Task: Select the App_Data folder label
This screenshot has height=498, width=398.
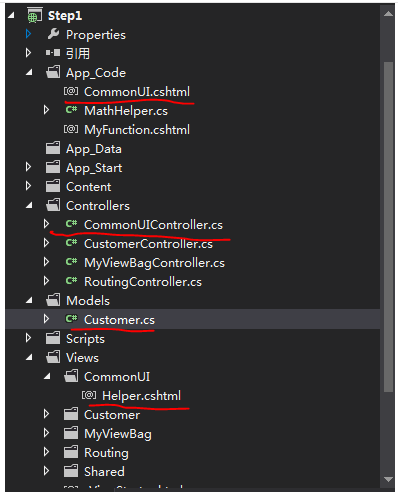Action: (94, 149)
